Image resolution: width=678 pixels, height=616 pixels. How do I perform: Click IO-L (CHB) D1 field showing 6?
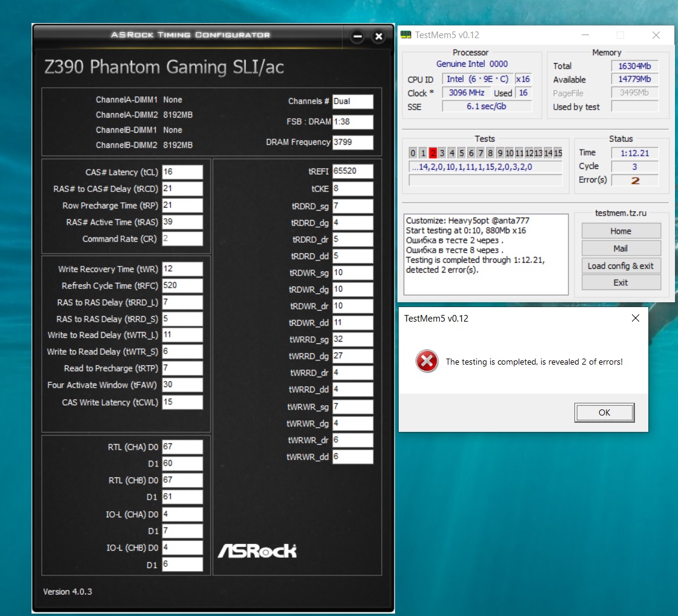click(x=182, y=564)
